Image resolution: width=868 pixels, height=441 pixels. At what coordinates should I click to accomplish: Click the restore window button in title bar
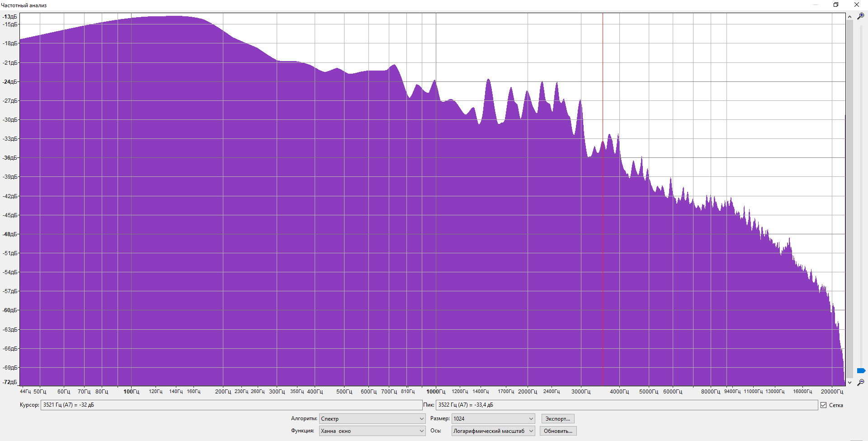(836, 5)
